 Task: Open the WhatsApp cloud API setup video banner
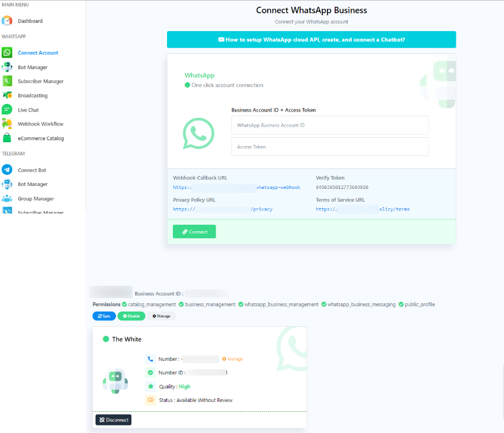(x=311, y=40)
